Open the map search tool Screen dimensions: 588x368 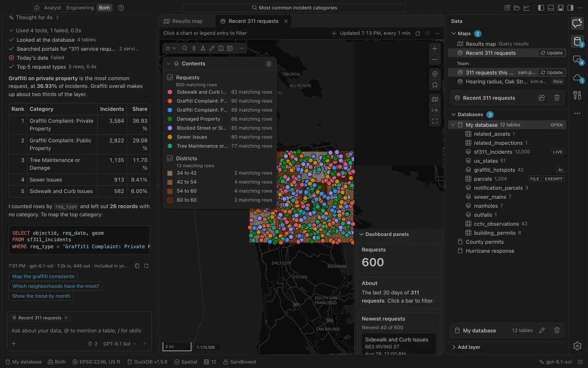pyautogui.click(x=185, y=48)
